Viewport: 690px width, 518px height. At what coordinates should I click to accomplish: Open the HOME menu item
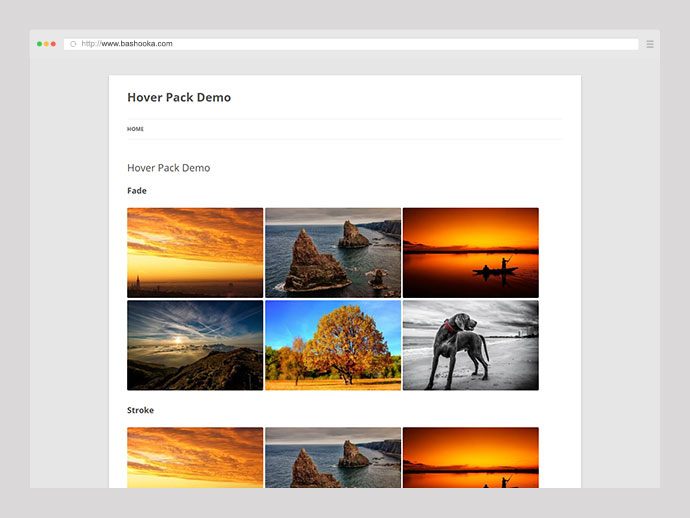pyautogui.click(x=135, y=129)
